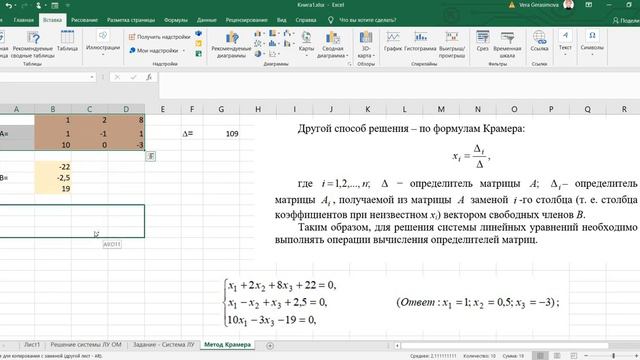Viewport: 640px width, 360px height.
Task: Switch to the Рисование tab
Action: (84, 20)
